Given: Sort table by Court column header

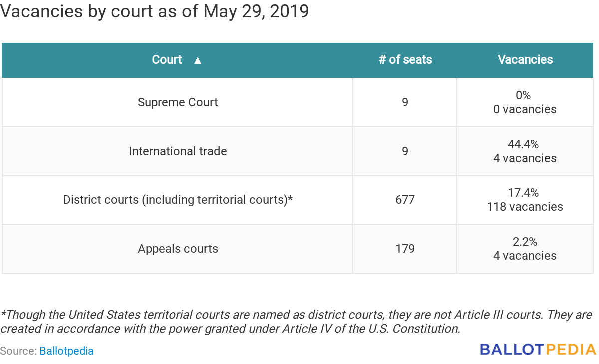Looking at the screenshot, I should (x=177, y=60).
